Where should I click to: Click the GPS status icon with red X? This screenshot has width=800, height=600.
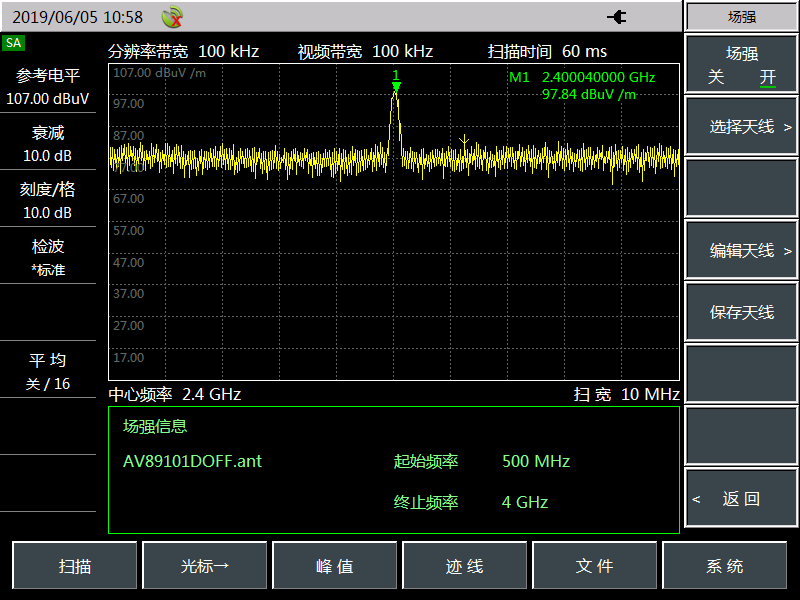[172, 17]
